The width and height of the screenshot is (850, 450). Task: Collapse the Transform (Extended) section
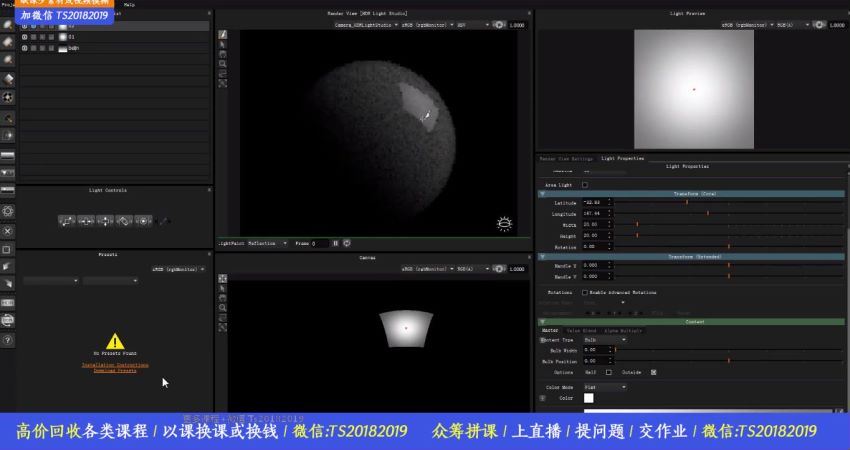542,256
